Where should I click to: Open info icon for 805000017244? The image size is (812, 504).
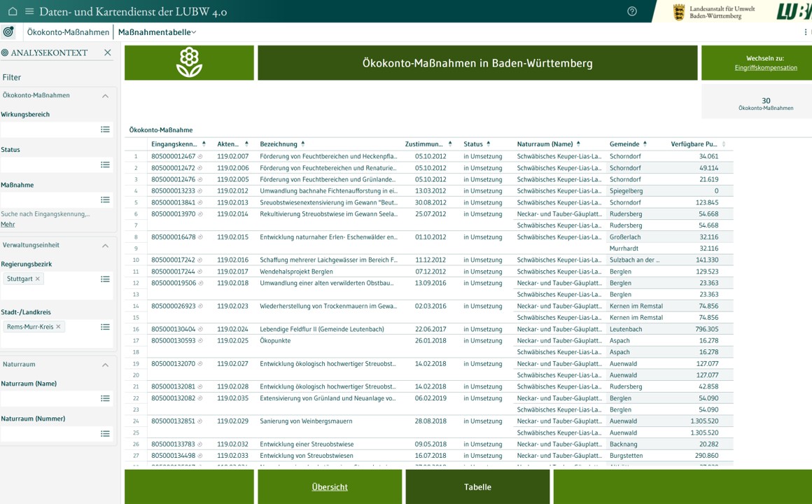click(200, 272)
